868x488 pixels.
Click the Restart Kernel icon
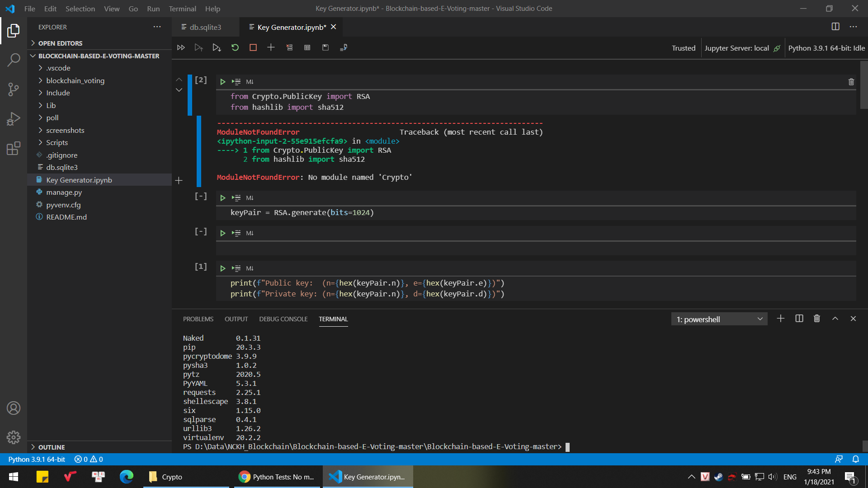click(x=234, y=47)
